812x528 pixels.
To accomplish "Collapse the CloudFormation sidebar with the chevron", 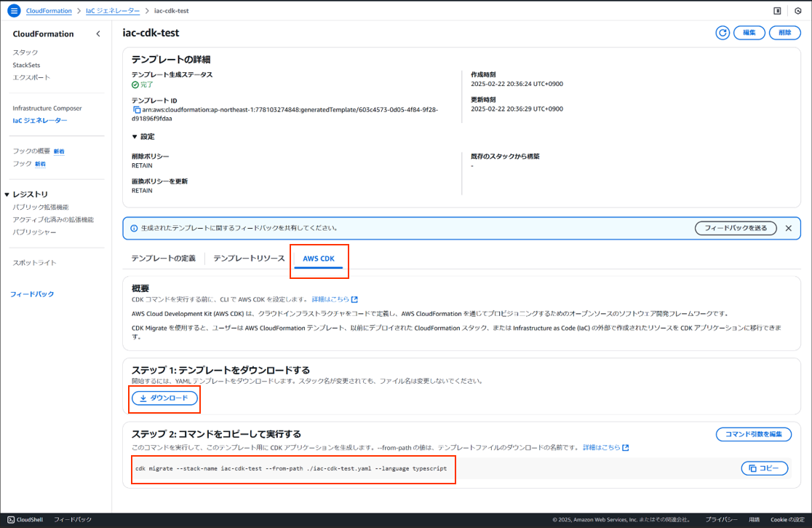I will coord(98,34).
